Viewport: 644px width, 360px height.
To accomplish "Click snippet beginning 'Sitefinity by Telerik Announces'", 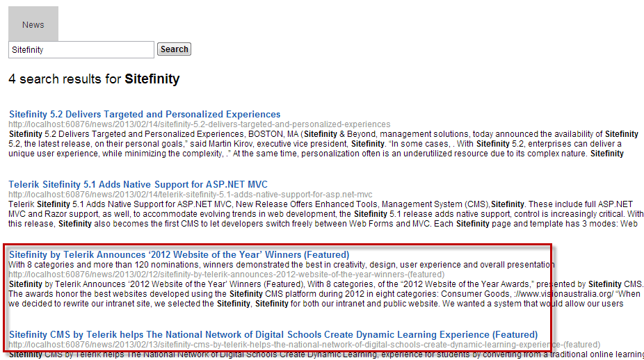I will click(326, 294).
